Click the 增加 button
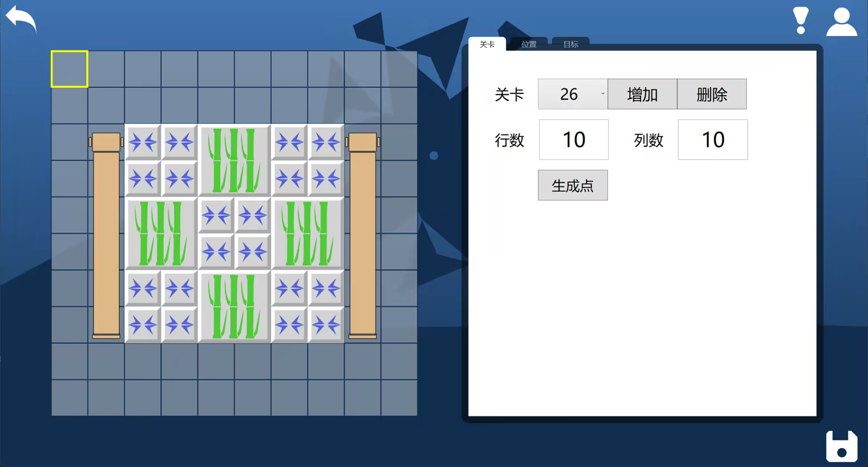Screen dimensions: 868x467 pos(642,94)
